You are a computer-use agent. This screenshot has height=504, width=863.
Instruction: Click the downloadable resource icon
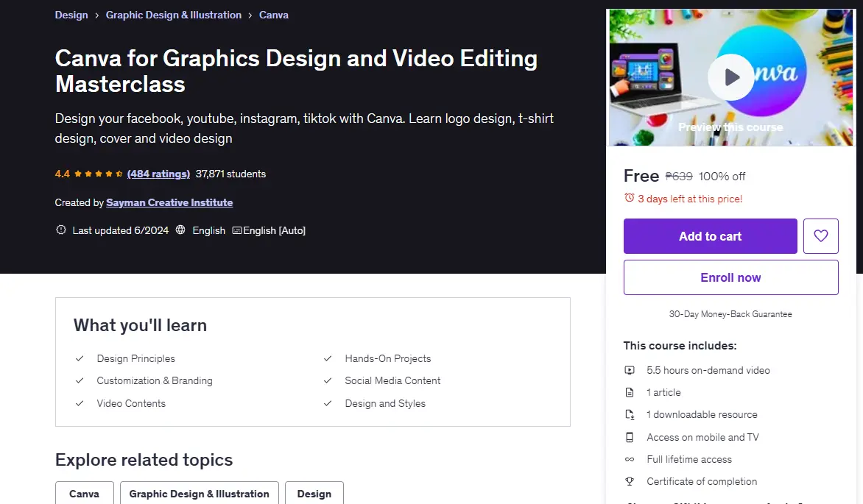pyautogui.click(x=630, y=415)
